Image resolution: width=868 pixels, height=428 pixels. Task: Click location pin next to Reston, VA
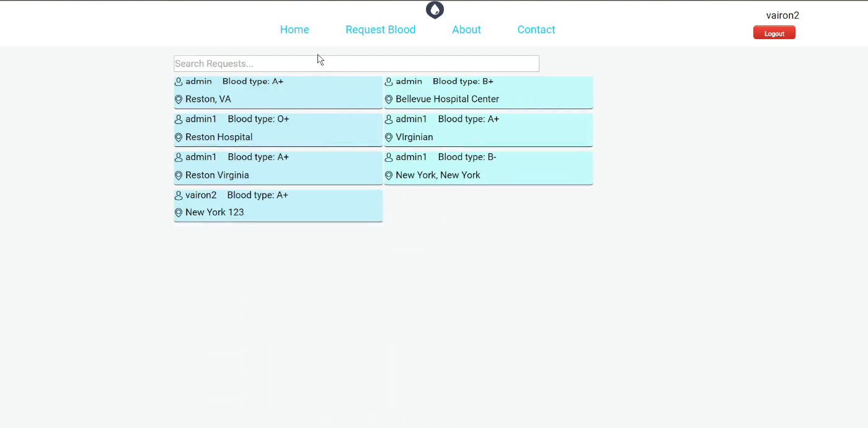179,99
